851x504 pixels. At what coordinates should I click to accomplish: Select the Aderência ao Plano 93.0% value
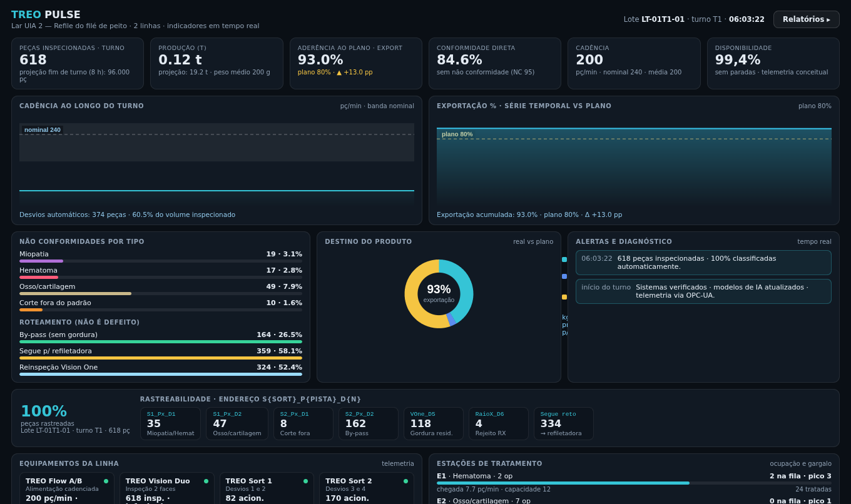pos(320,60)
